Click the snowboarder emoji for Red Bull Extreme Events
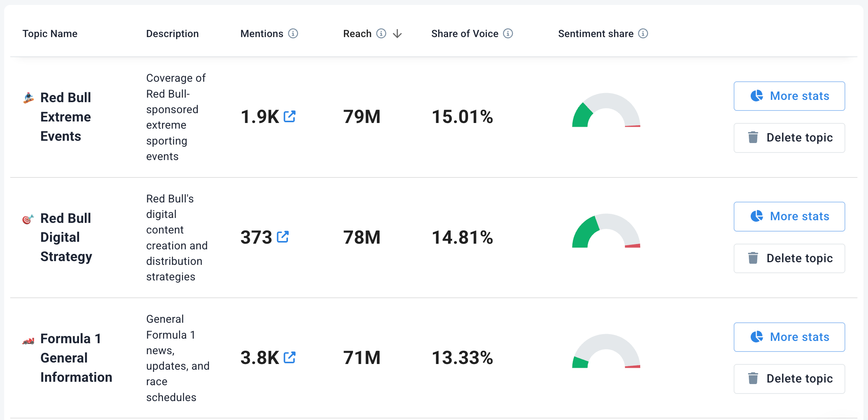 point(28,98)
